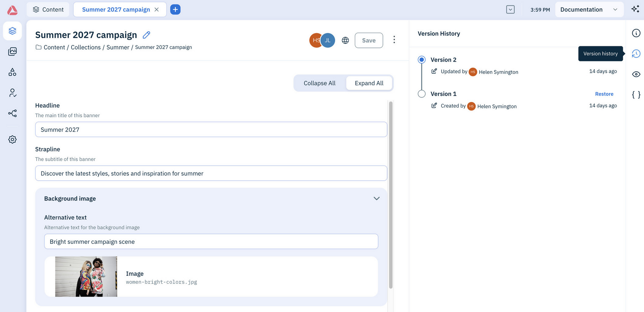The height and width of the screenshot is (312, 644).
Task: Add a new tab with plus icon
Action: 175,10
